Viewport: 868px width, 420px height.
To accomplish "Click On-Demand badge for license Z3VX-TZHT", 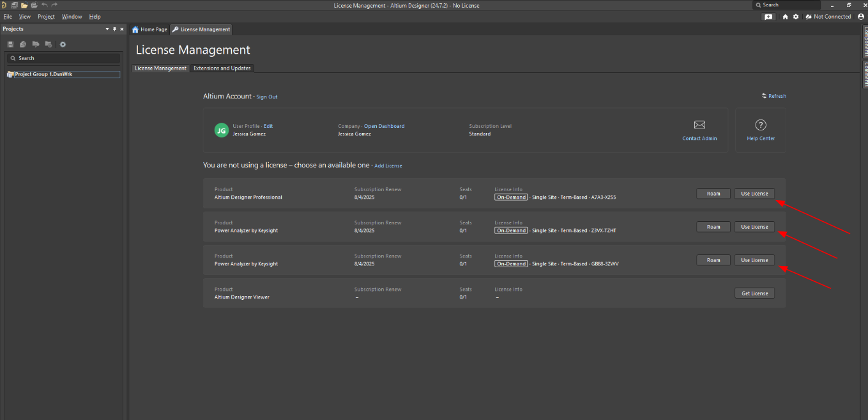I will (x=511, y=231).
